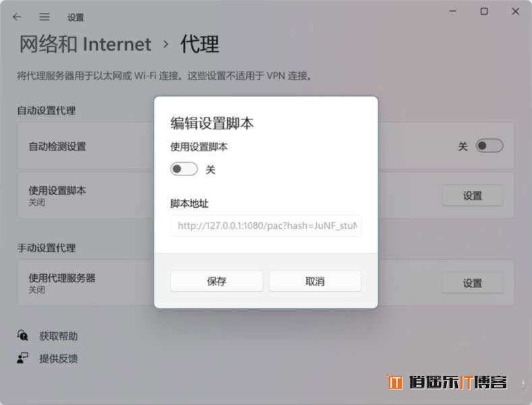532x405 pixels.
Task: Click the 保存 button
Action: [x=216, y=281]
